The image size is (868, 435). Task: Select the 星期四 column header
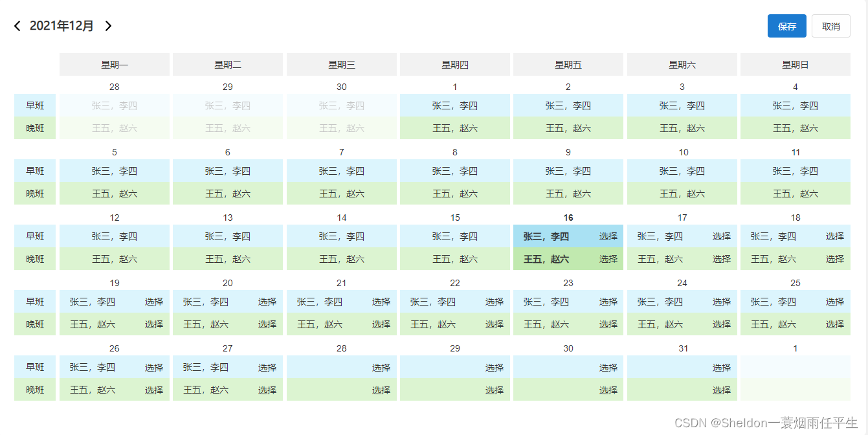coord(455,65)
